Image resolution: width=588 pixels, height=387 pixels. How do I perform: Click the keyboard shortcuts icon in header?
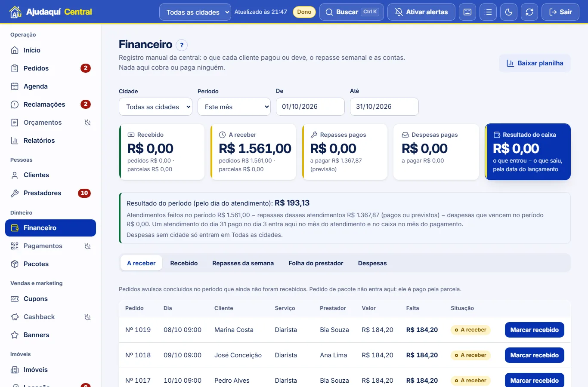click(x=467, y=12)
